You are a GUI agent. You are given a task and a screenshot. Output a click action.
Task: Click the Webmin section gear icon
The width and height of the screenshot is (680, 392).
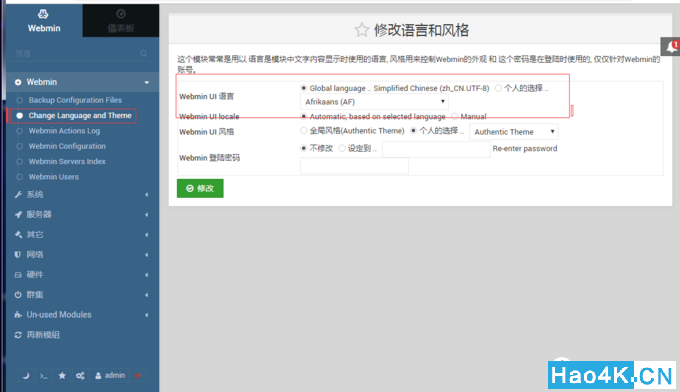18,82
